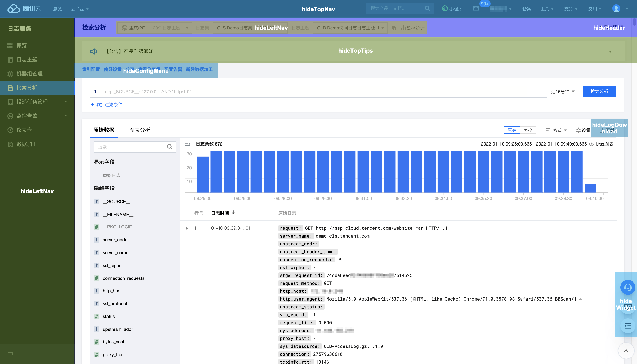Click the scroll-to-top arrow button
The width and height of the screenshot is (637, 364).
(x=626, y=351)
